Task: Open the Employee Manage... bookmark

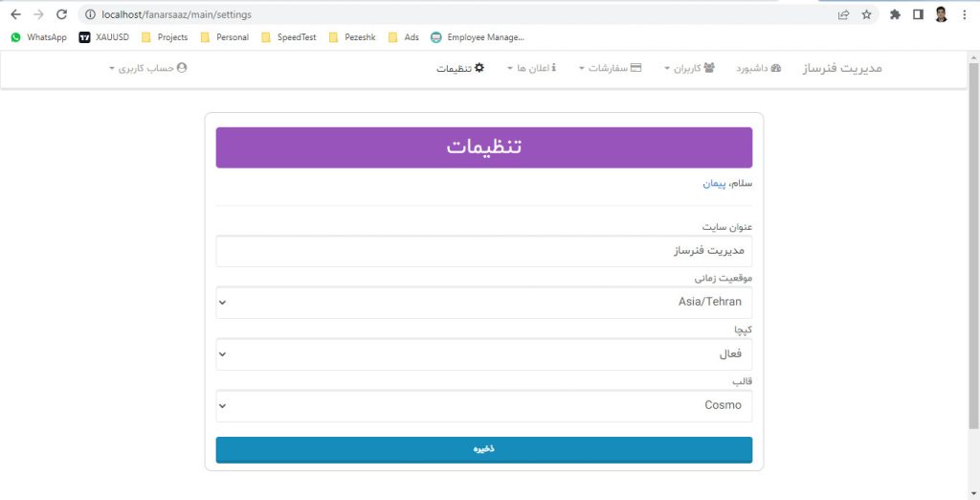Action: click(478, 37)
